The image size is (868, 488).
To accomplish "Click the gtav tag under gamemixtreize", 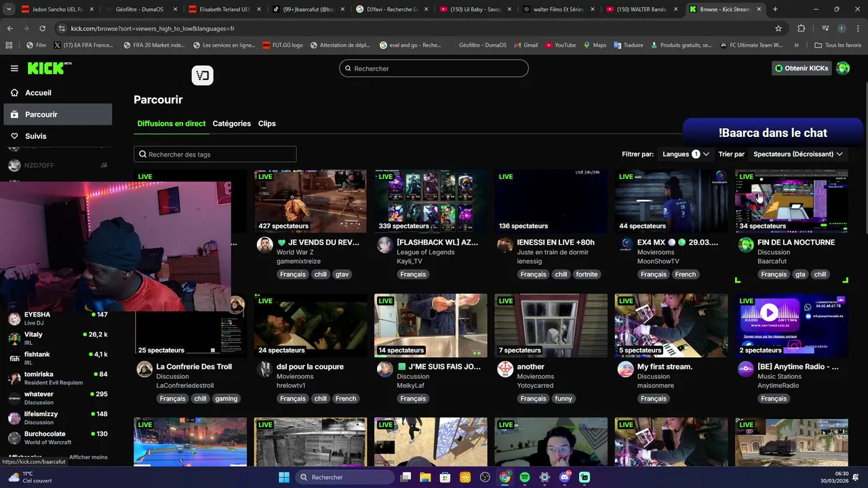I will click(342, 274).
